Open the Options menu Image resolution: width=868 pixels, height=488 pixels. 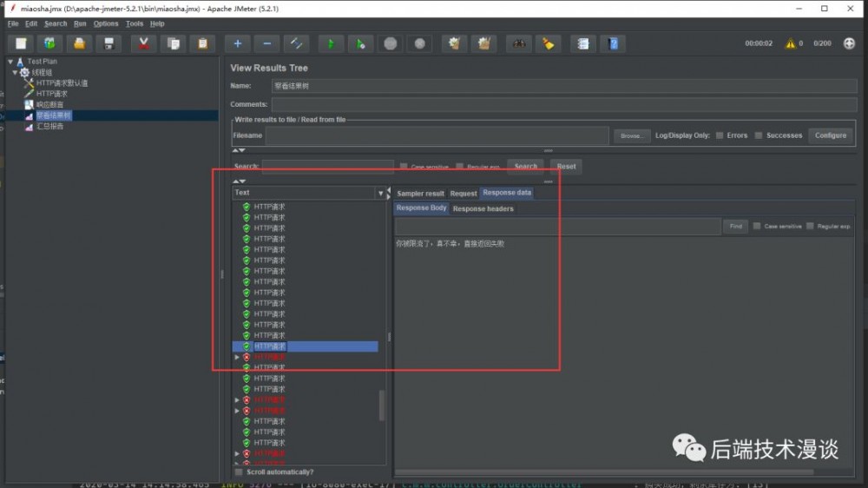point(106,23)
